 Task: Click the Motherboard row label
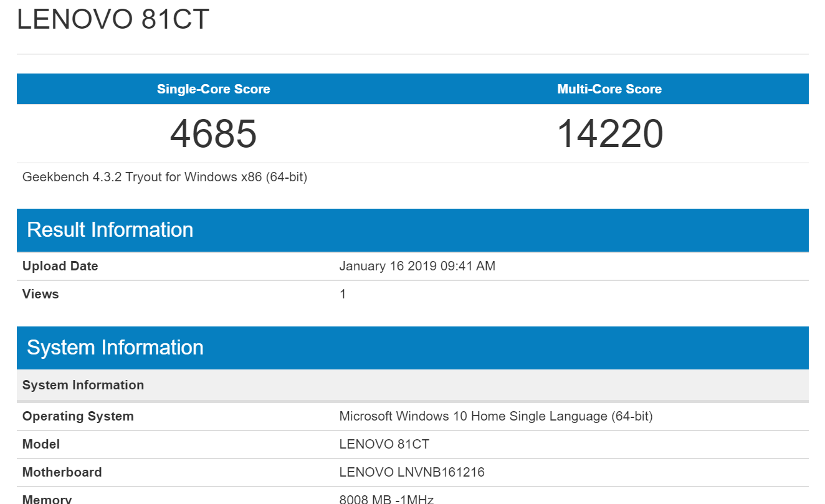pos(62,472)
